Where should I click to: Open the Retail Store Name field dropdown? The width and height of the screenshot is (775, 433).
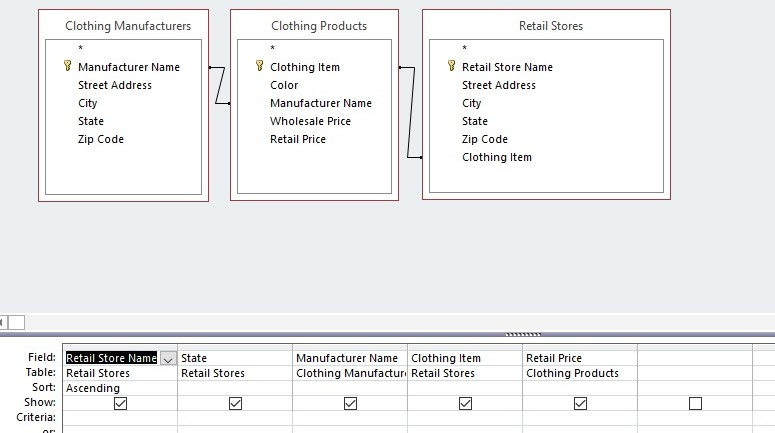click(168, 358)
